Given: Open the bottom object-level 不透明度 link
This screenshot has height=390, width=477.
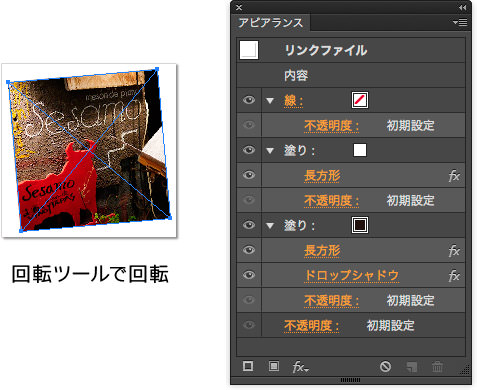Looking at the screenshot, I should tap(311, 326).
